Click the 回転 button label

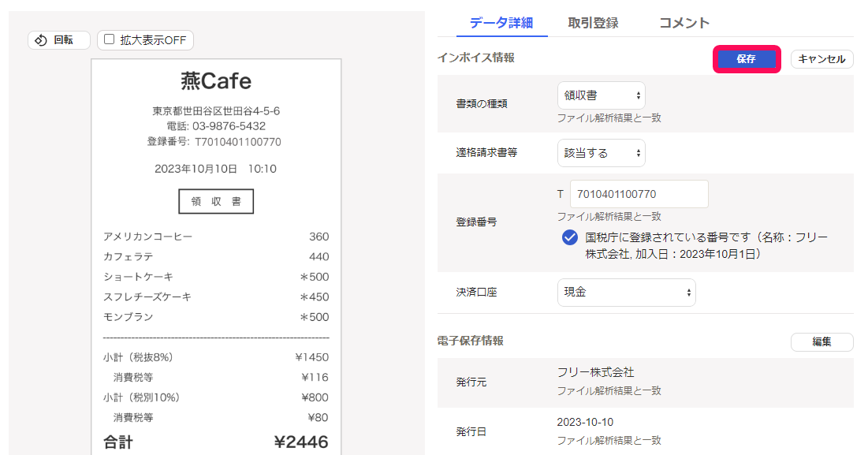(63, 40)
